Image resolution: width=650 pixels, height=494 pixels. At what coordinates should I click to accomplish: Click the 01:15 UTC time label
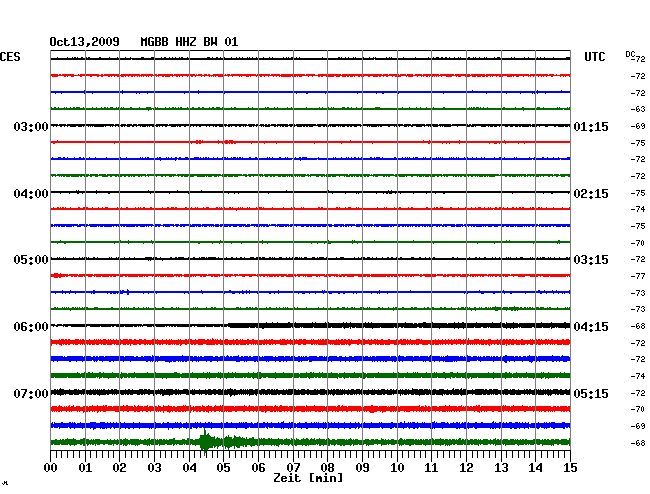tap(591, 126)
